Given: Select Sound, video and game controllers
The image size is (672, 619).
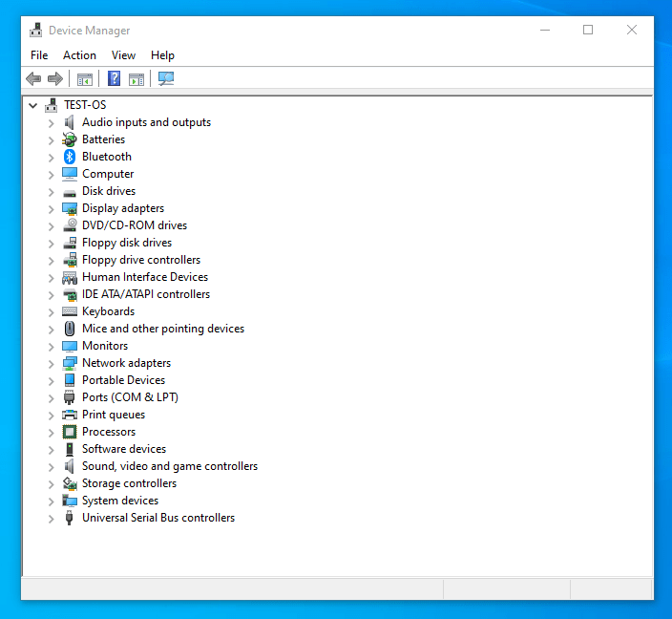Looking at the screenshot, I should (170, 466).
